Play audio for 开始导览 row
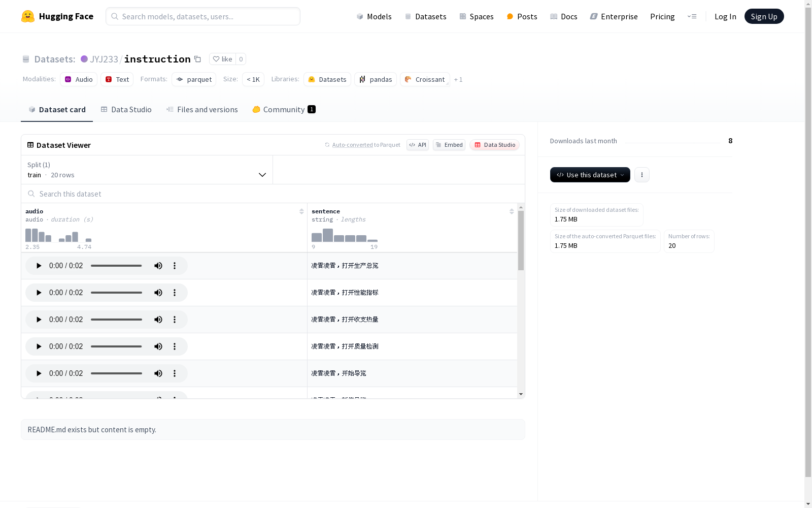 (39, 373)
